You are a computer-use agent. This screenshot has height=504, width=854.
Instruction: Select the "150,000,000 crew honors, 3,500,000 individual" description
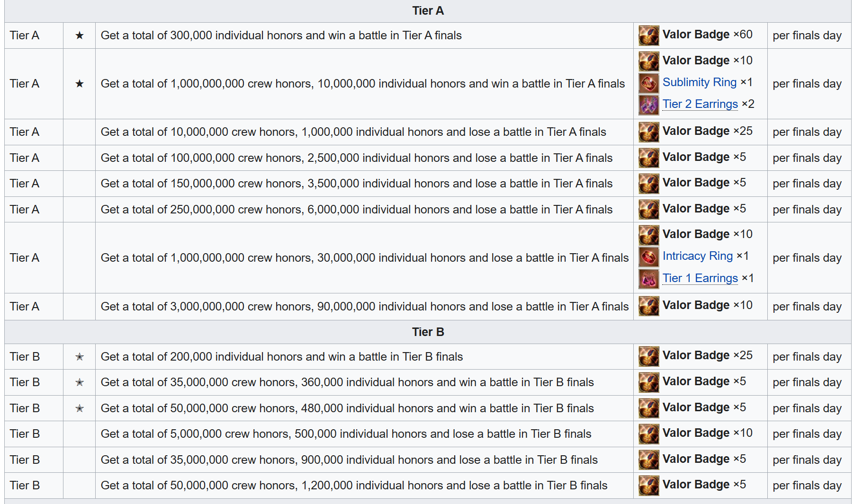point(357,184)
